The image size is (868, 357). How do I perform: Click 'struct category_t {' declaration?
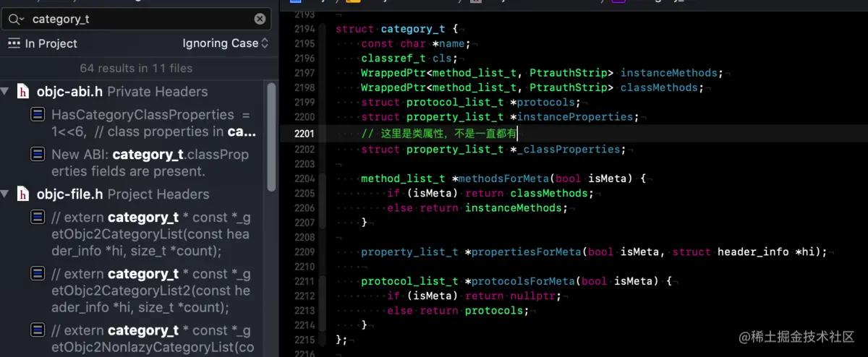point(396,29)
